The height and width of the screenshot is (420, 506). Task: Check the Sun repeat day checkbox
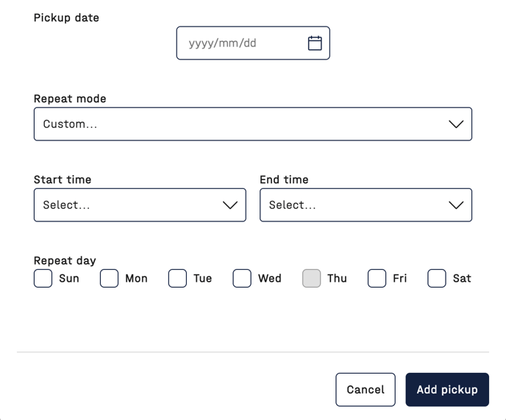(x=43, y=278)
